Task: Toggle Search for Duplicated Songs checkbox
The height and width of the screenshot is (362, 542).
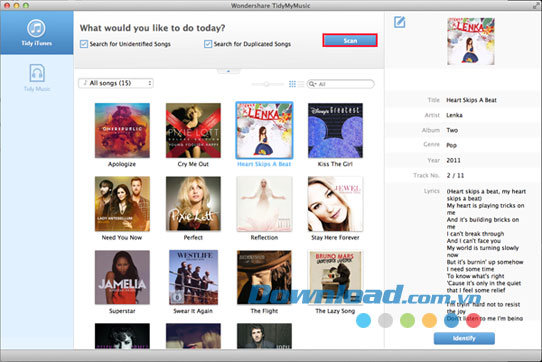Action: click(208, 44)
